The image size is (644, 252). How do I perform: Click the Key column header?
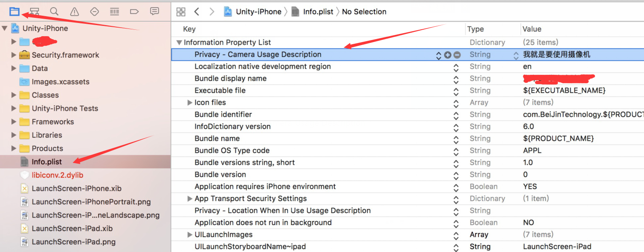click(x=189, y=29)
